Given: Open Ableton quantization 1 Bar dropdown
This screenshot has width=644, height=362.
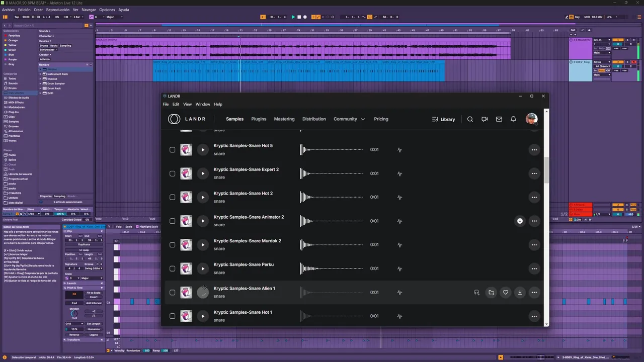Looking at the screenshot, I should click(x=78, y=17).
